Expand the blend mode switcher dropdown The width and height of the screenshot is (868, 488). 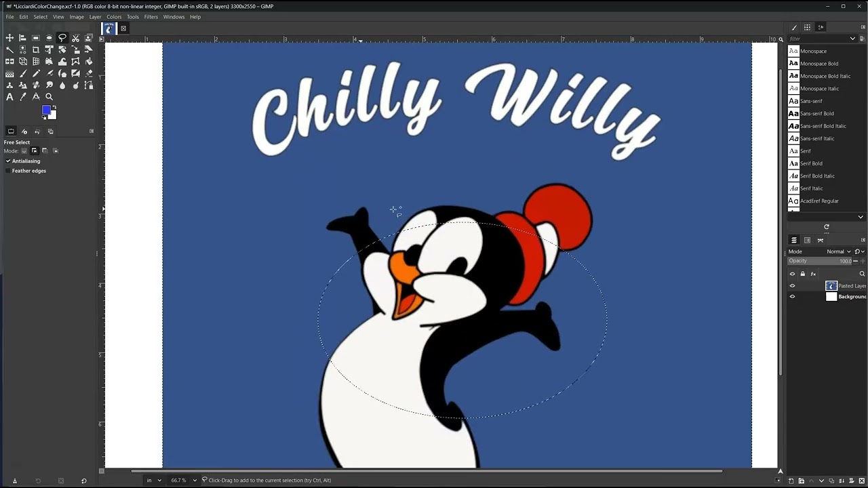[860, 251]
